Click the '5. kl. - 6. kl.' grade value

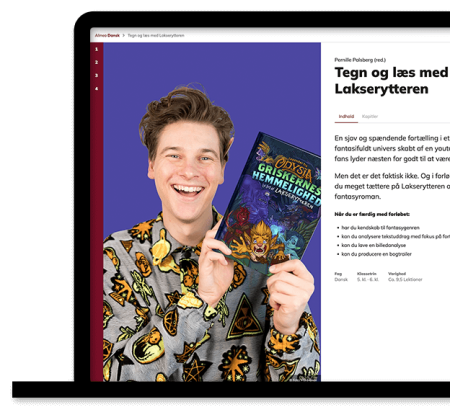tap(368, 280)
